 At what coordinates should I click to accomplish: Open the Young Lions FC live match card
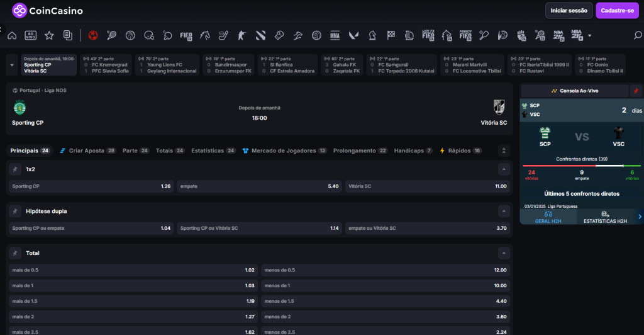pos(167,65)
